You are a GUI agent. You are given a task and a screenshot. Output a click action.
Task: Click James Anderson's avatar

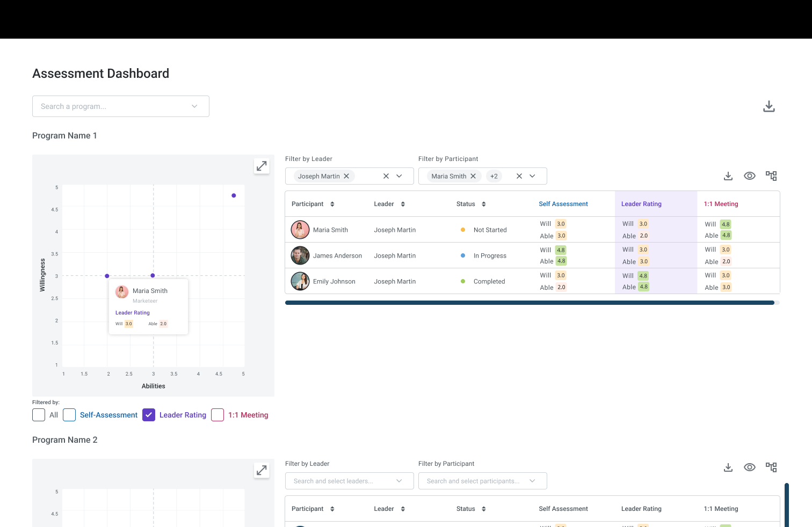[x=300, y=255]
